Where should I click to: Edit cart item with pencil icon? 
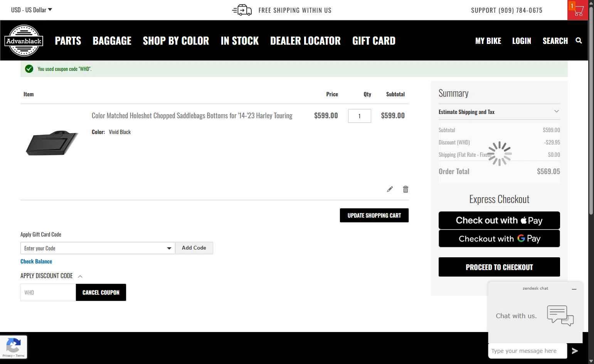click(x=390, y=189)
